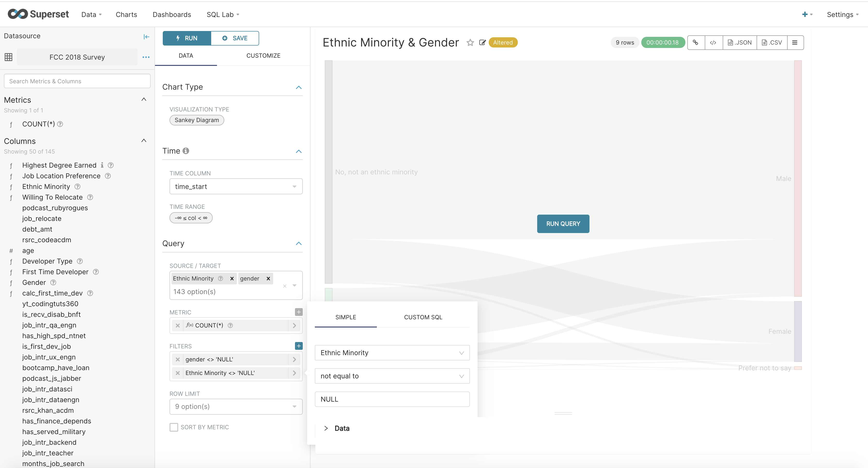The image size is (868, 468).
Task: Export the chart data as .JSON
Action: pos(740,42)
